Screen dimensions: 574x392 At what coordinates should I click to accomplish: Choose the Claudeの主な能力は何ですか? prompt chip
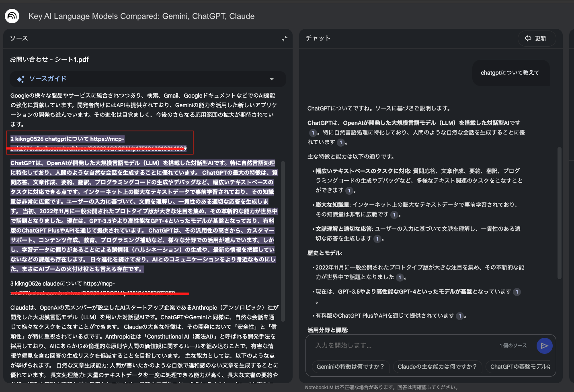click(437, 367)
